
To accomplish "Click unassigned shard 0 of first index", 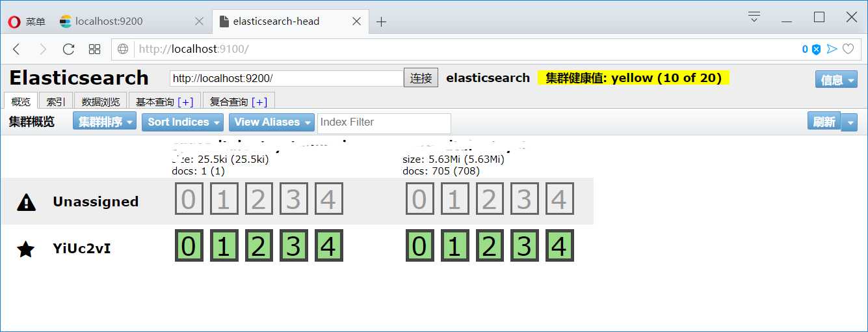I will 189,199.
